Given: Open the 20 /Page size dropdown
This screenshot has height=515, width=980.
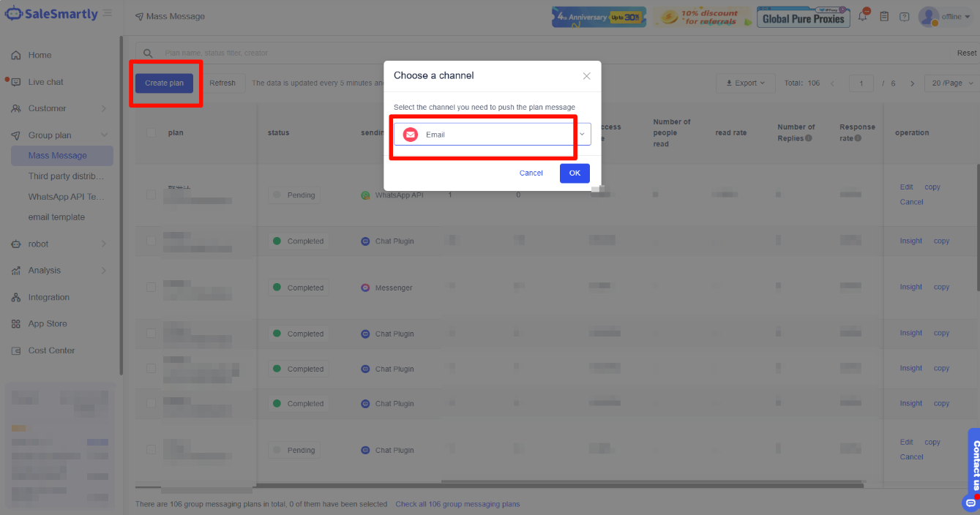Looking at the screenshot, I should (952, 83).
